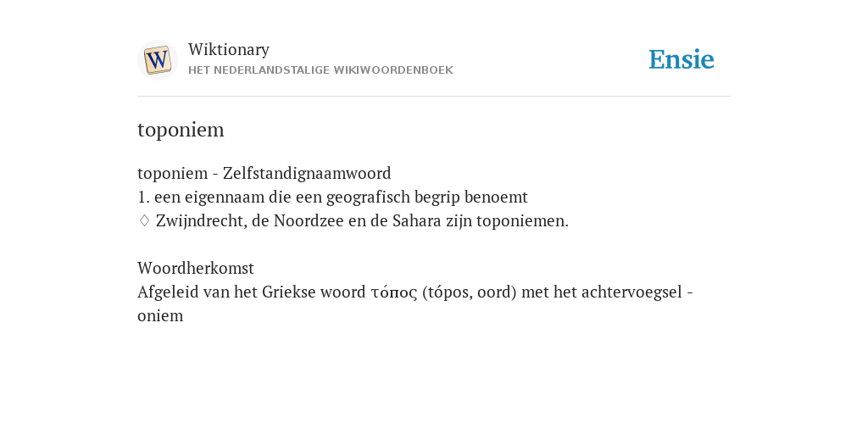Click the etymology text starting with Afgeleid
868x434 pixels.
coord(415,304)
